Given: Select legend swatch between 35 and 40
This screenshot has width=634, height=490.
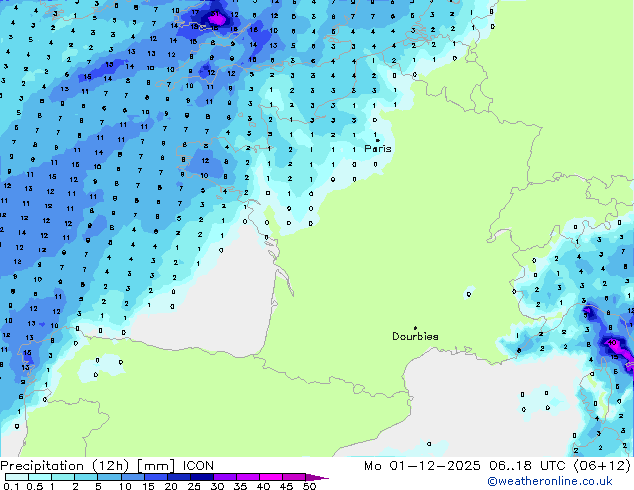Looking at the screenshot, I should click(247, 477).
